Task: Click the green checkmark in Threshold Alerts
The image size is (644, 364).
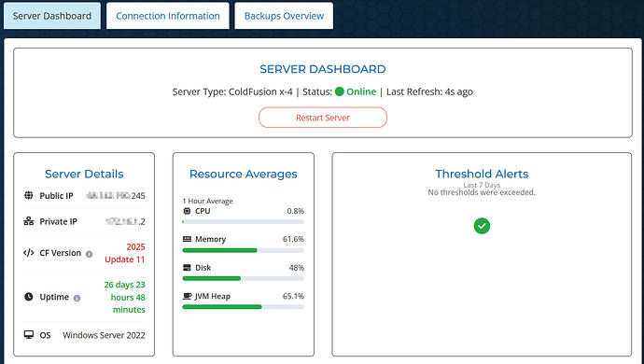Action: point(482,226)
